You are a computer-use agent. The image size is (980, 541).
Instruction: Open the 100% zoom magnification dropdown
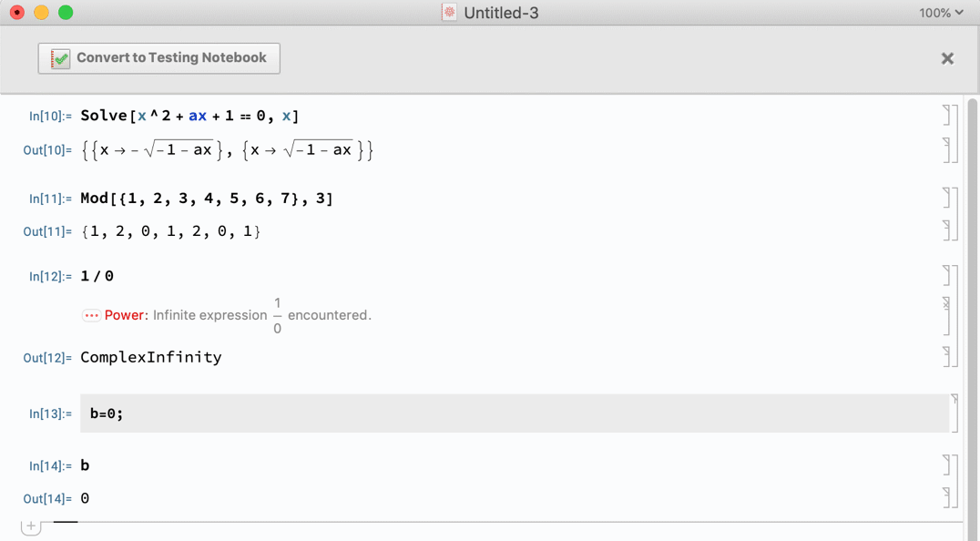click(941, 13)
